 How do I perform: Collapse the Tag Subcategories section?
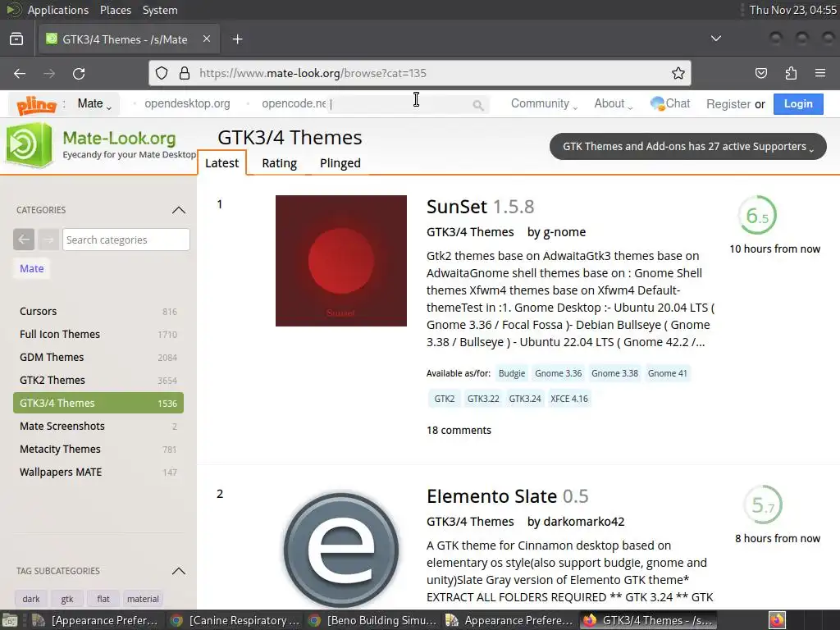click(178, 571)
